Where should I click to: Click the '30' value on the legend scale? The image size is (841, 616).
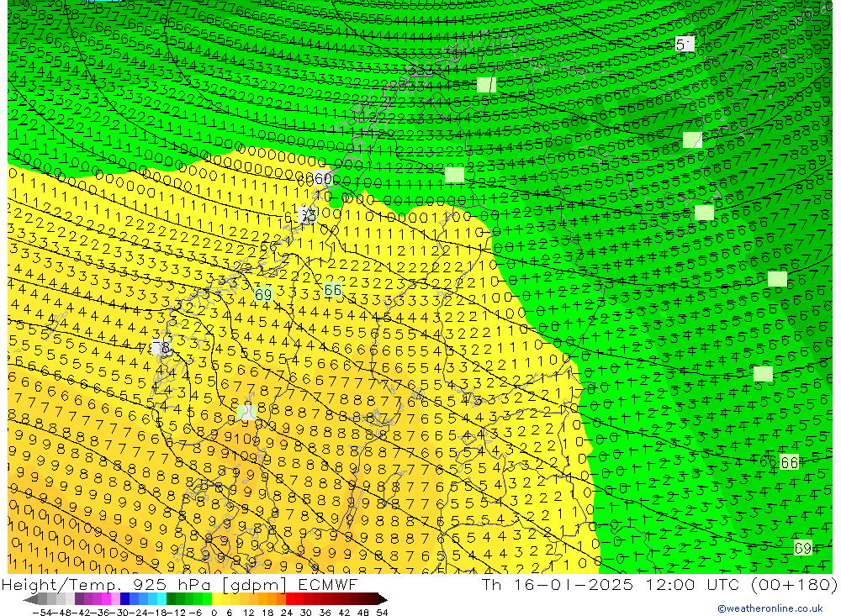(x=306, y=613)
